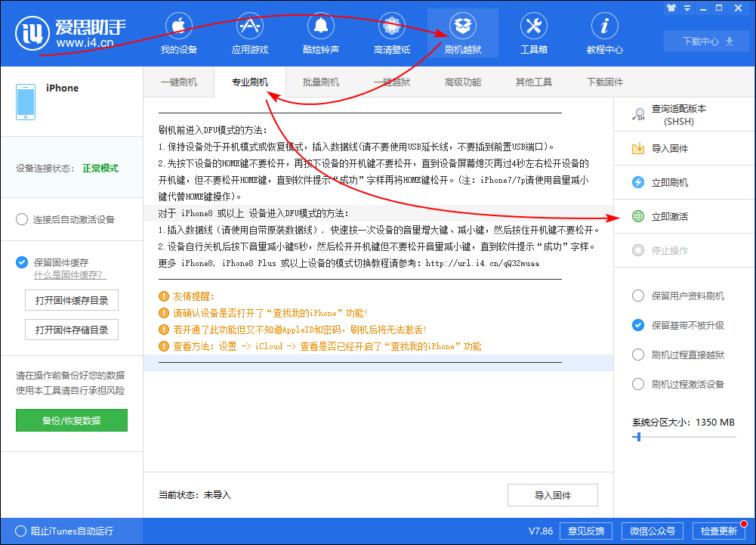
Task: Click the green 备份/恢复数据 button
Action: pos(71,420)
